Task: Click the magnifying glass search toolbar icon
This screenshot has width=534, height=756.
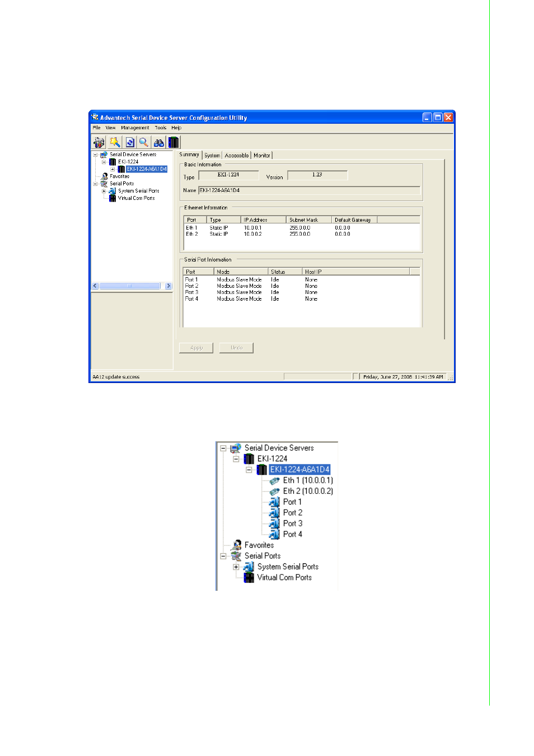Action: [144, 142]
